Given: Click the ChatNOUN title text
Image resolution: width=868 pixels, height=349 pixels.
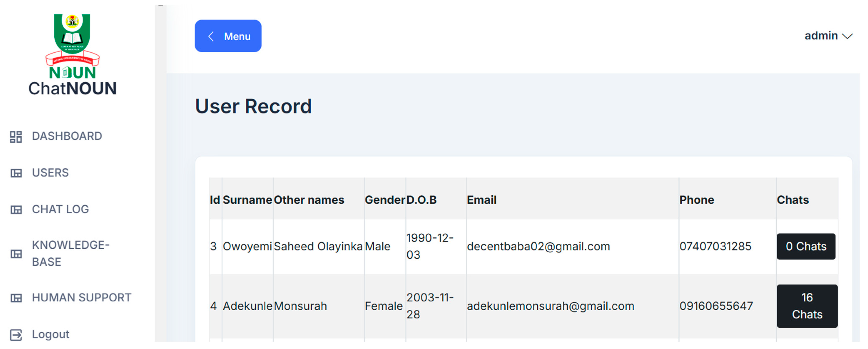Looking at the screenshot, I should pos(72,89).
